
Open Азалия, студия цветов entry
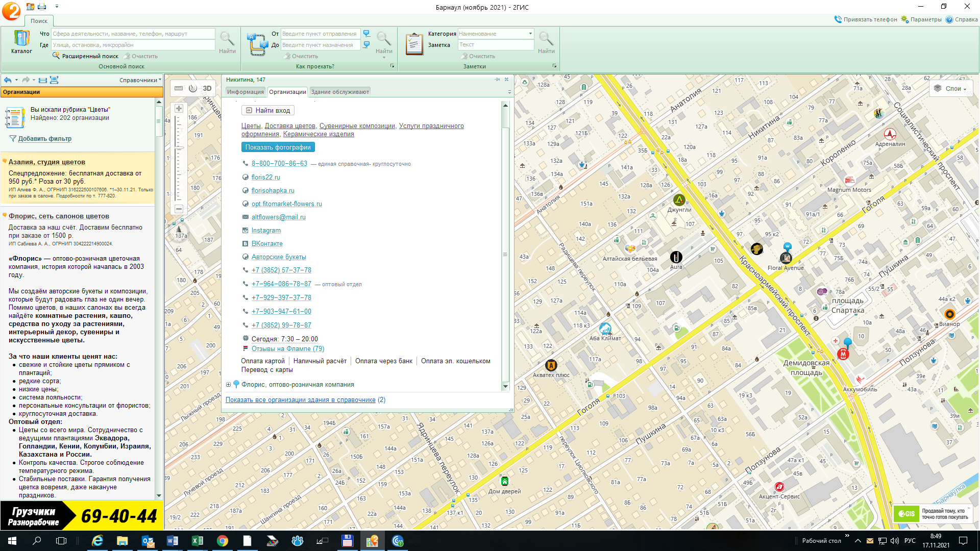point(47,162)
